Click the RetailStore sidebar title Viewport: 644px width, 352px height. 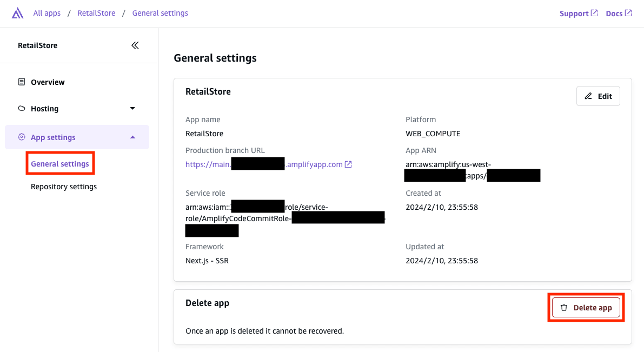coord(38,45)
